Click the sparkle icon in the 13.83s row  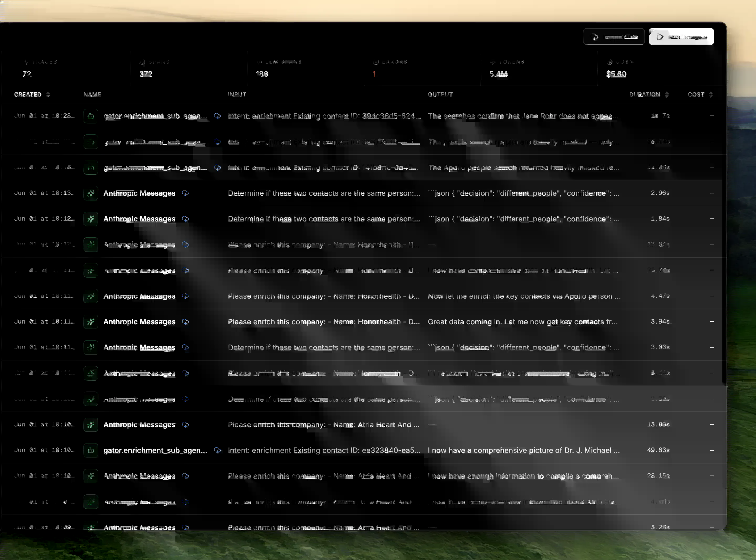[91, 425]
